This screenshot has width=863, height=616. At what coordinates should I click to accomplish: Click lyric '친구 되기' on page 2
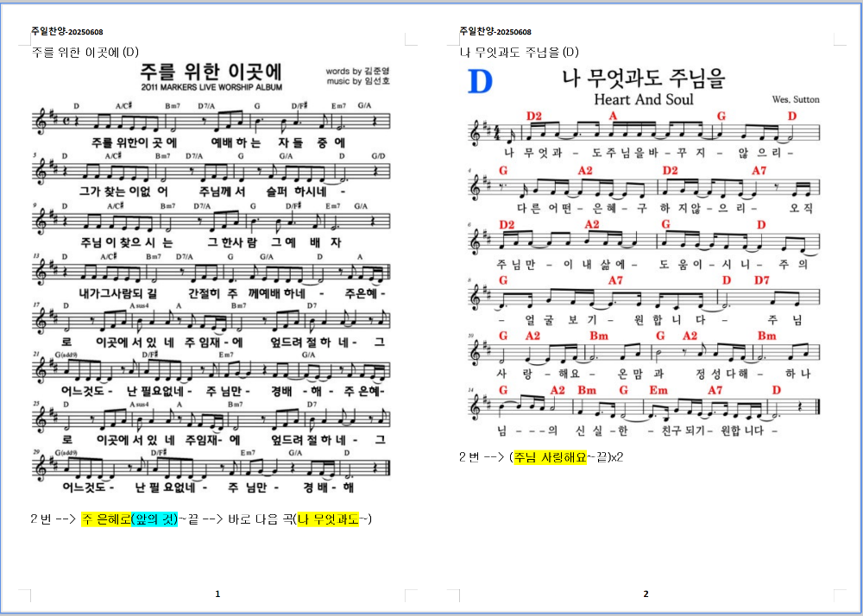[682, 431]
